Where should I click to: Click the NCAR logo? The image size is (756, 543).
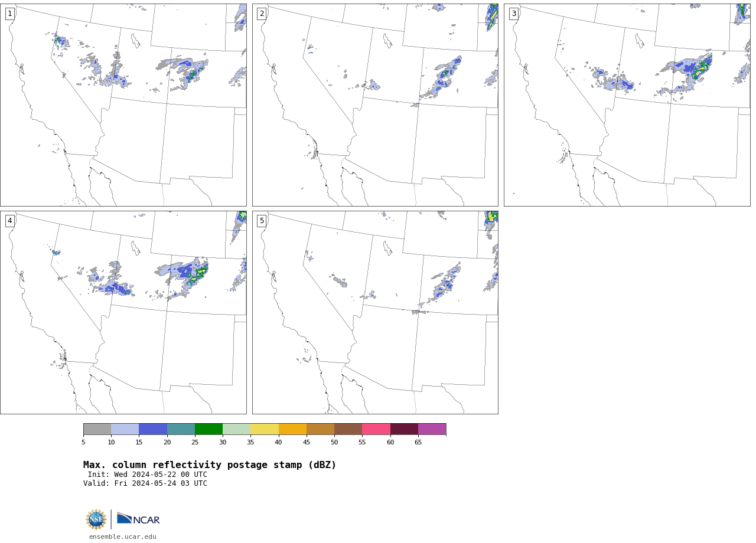pyautogui.click(x=138, y=519)
